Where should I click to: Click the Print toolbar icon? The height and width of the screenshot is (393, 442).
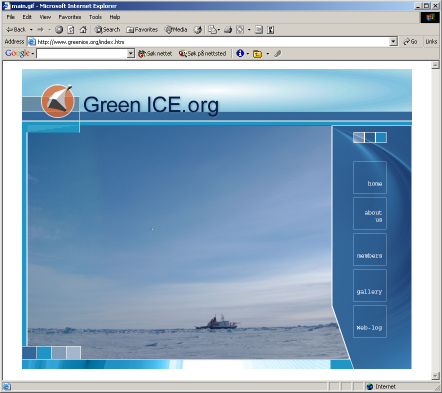pyautogui.click(x=228, y=30)
